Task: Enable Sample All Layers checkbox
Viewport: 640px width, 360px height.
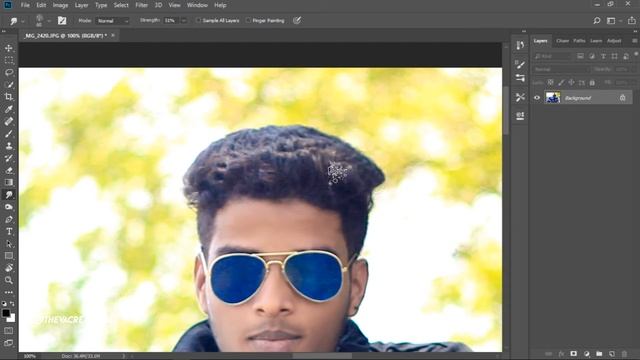Action: [x=198, y=20]
